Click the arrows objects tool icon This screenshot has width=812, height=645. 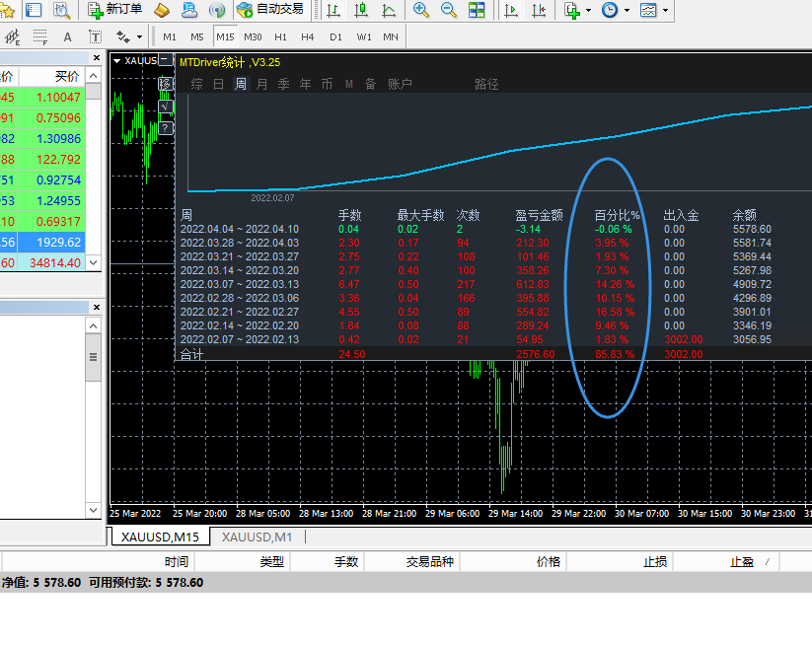coord(123,36)
